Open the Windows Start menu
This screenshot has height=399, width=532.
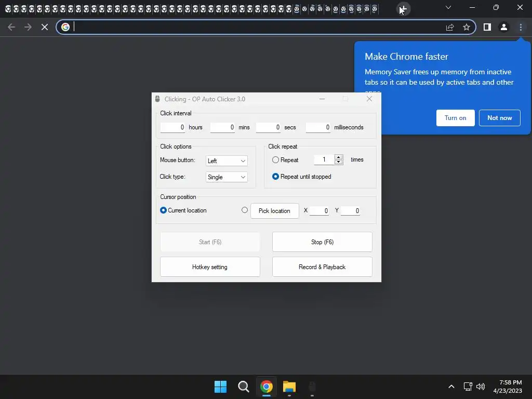(220, 387)
